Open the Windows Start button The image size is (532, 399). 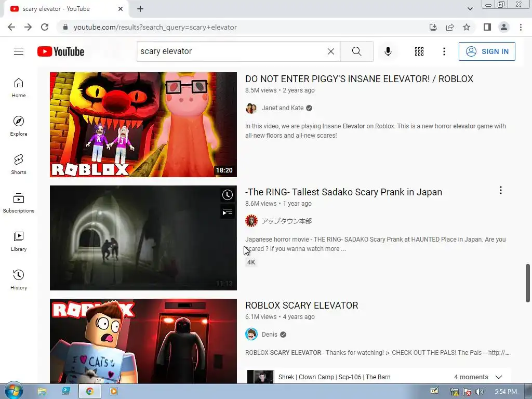pyautogui.click(x=14, y=391)
